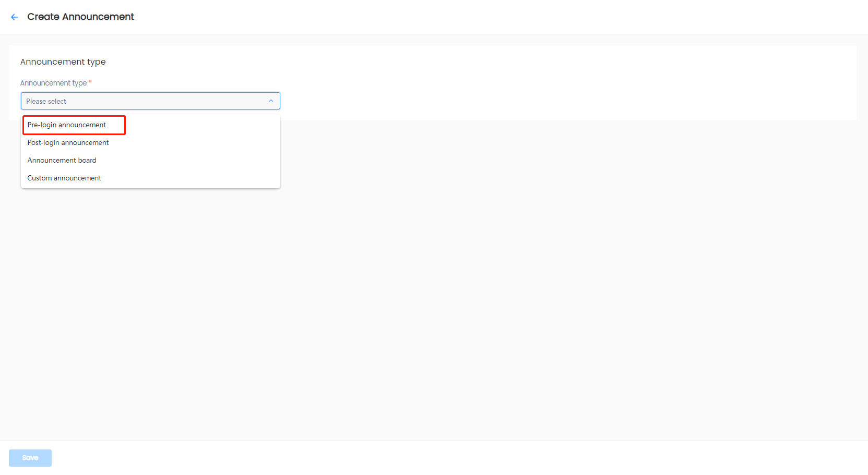The image size is (868, 475).
Task: Choose the board option for announcements
Action: (62, 161)
